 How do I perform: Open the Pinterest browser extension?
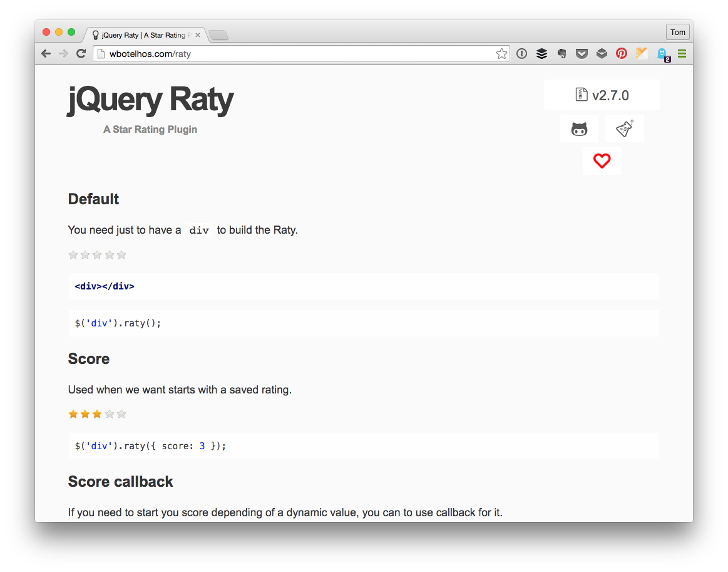click(622, 53)
